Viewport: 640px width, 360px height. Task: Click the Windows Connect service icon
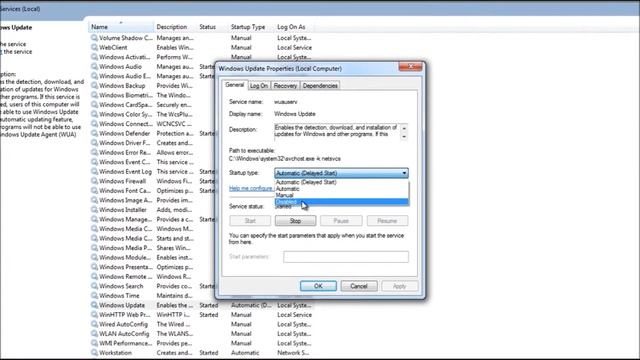pyautogui.click(x=94, y=124)
